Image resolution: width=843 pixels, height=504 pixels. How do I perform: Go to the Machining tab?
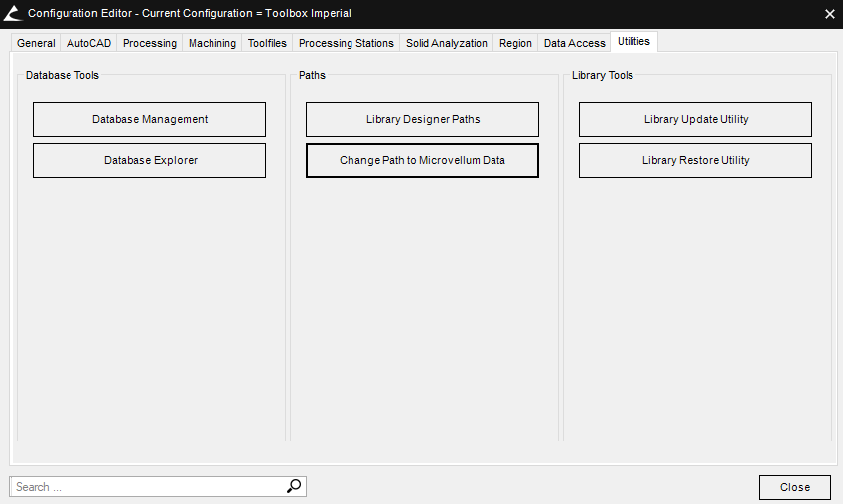click(x=212, y=43)
